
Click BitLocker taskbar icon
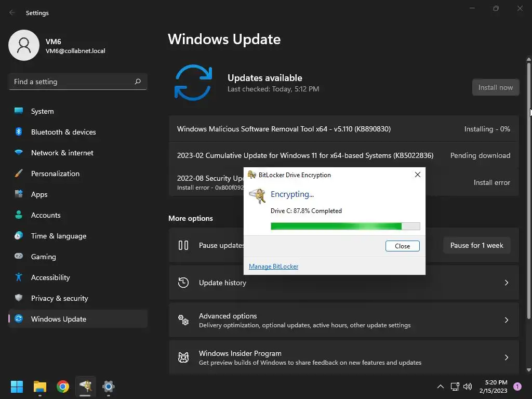(86, 387)
